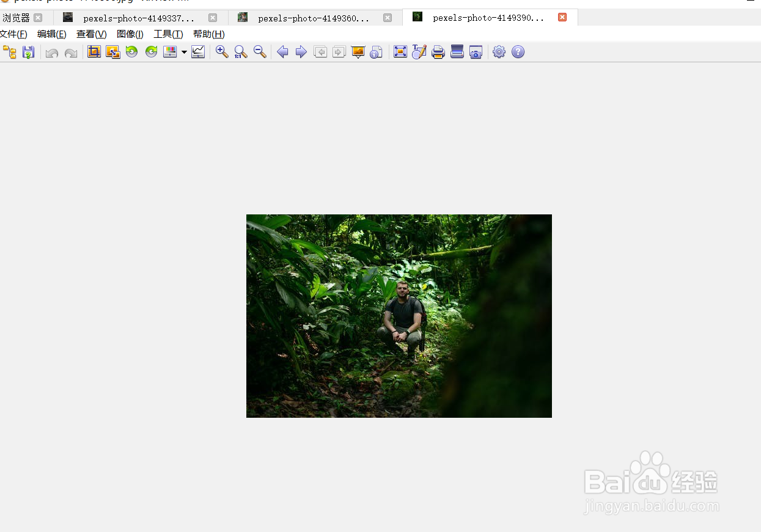Toggle fullscreen view icon
The height and width of the screenshot is (532, 761).
[x=400, y=52]
